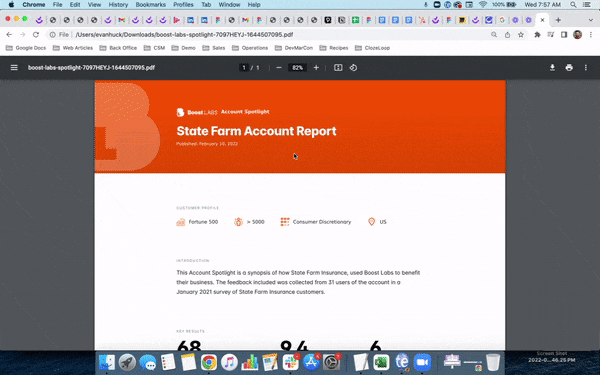Screen dimensions: 600x375
Task: Open App Store from the dock
Action: point(311,362)
